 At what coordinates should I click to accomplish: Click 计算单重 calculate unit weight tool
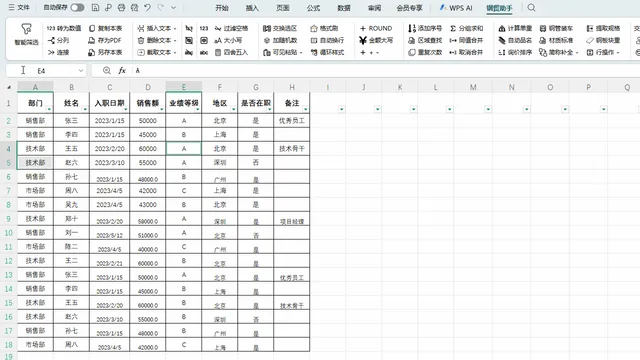click(x=515, y=28)
